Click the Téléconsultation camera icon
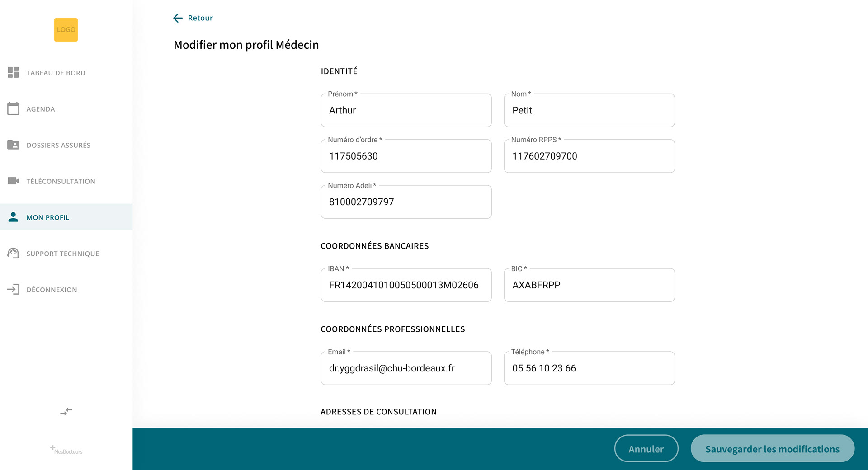868x470 pixels. (x=14, y=181)
